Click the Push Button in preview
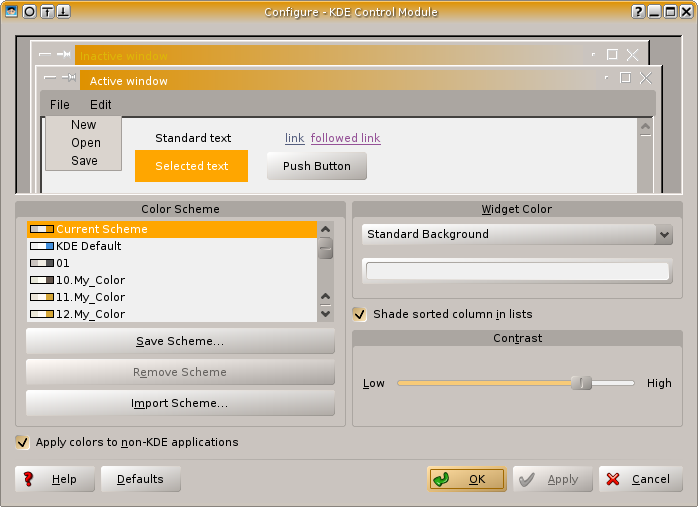The image size is (698, 507). tap(317, 166)
